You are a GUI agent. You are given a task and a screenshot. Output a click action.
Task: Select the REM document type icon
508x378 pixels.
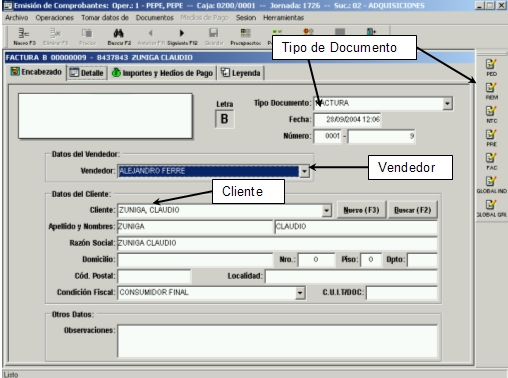point(491,91)
